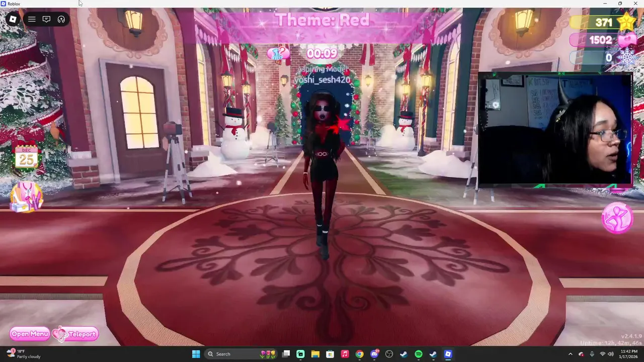Screen dimensions: 644x362
Task: Click the microphone tray icon
Action: [x=592, y=354]
